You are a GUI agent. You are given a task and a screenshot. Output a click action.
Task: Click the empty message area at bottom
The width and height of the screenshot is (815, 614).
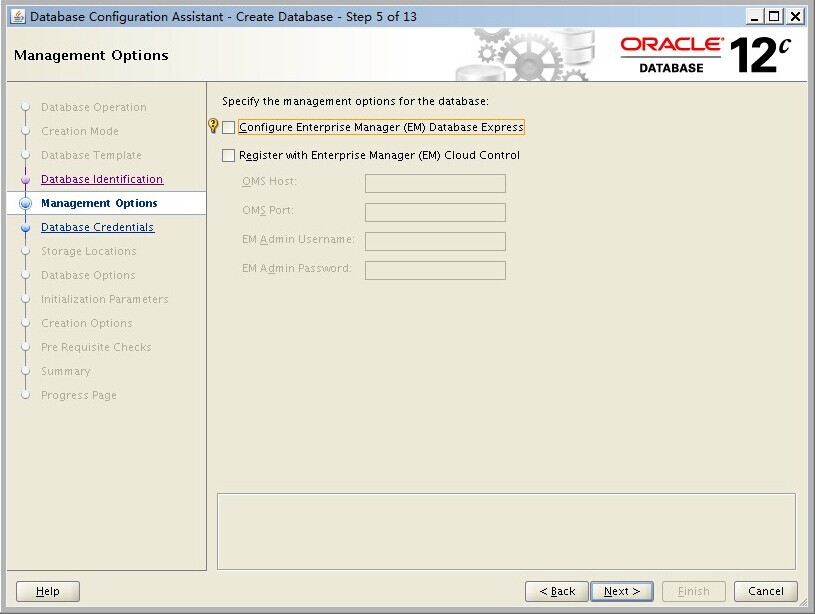click(x=506, y=531)
